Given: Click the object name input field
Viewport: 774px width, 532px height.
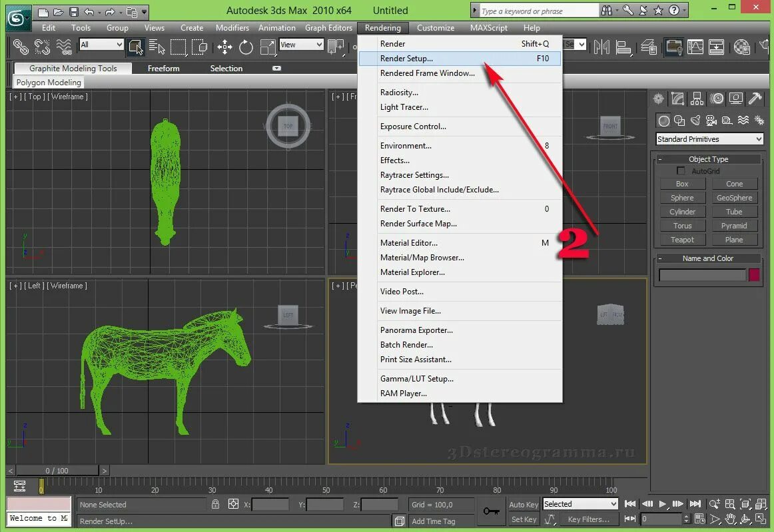Looking at the screenshot, I should point(702,275).
